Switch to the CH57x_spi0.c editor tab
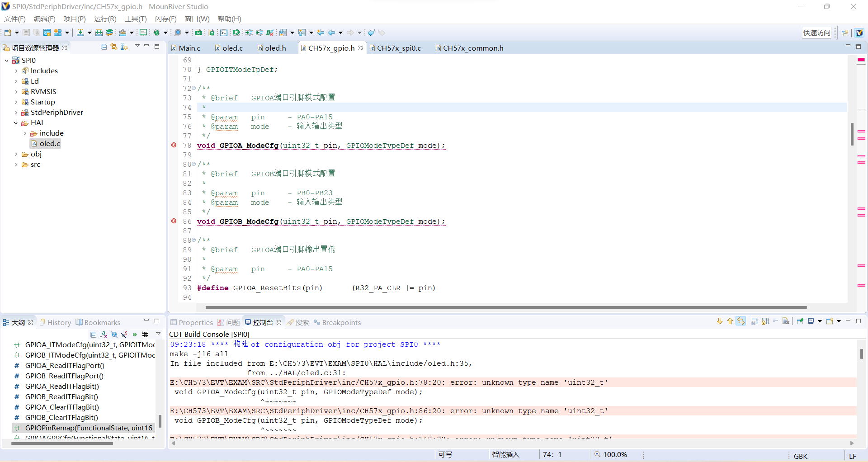868x462 pixels. click(x=395, y=48)
